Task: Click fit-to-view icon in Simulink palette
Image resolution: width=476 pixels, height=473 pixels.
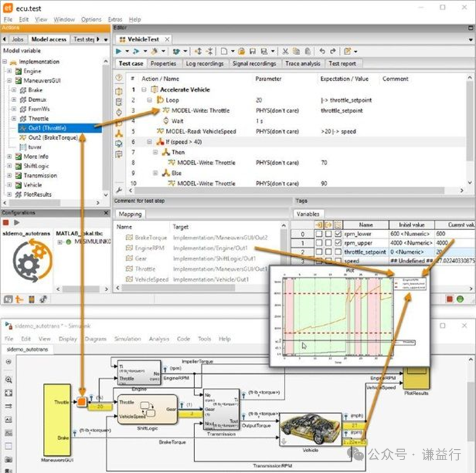Action: [9, 393]
